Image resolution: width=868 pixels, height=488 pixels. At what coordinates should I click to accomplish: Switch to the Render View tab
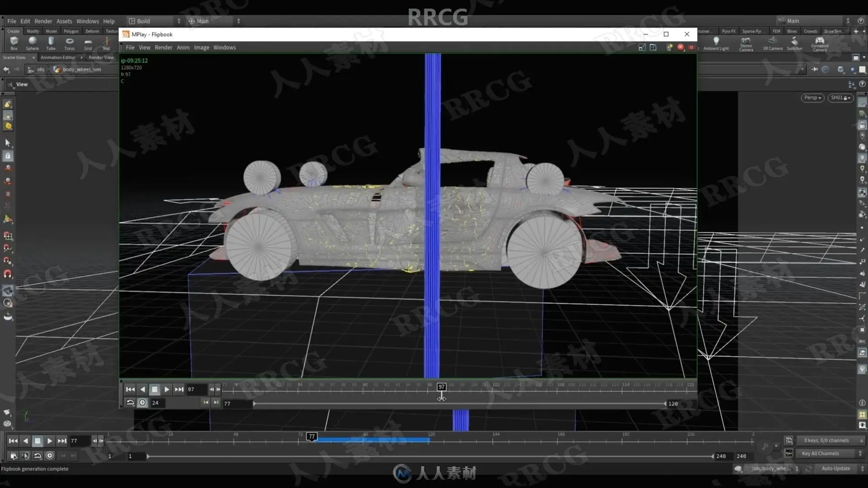click(x=101, y=57)
